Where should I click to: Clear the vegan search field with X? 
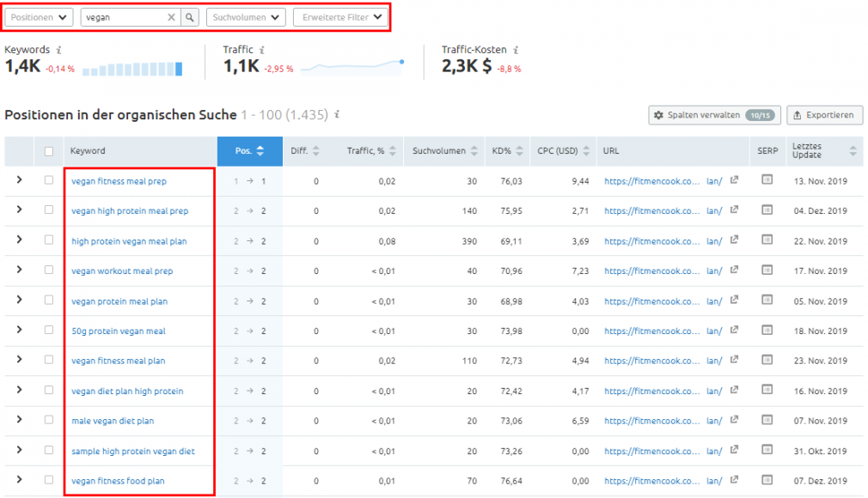coord(172,17)
